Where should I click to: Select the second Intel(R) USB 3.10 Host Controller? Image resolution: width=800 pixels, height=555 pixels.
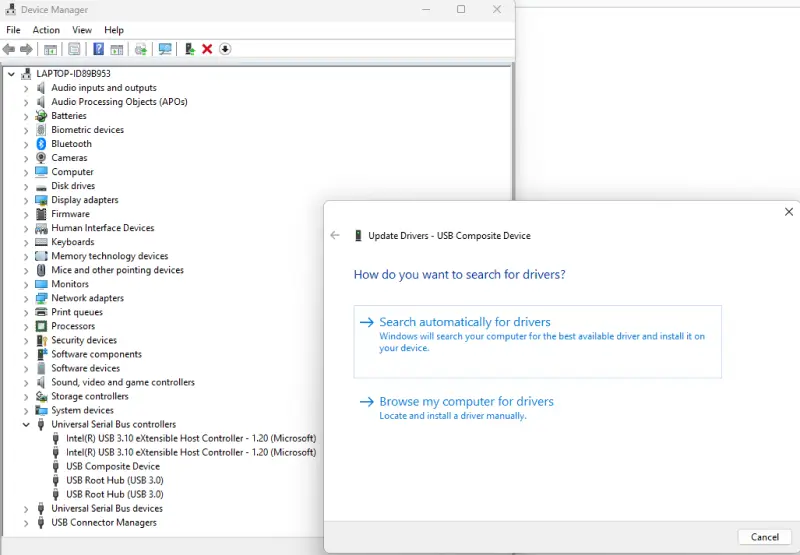coord(191,452)
